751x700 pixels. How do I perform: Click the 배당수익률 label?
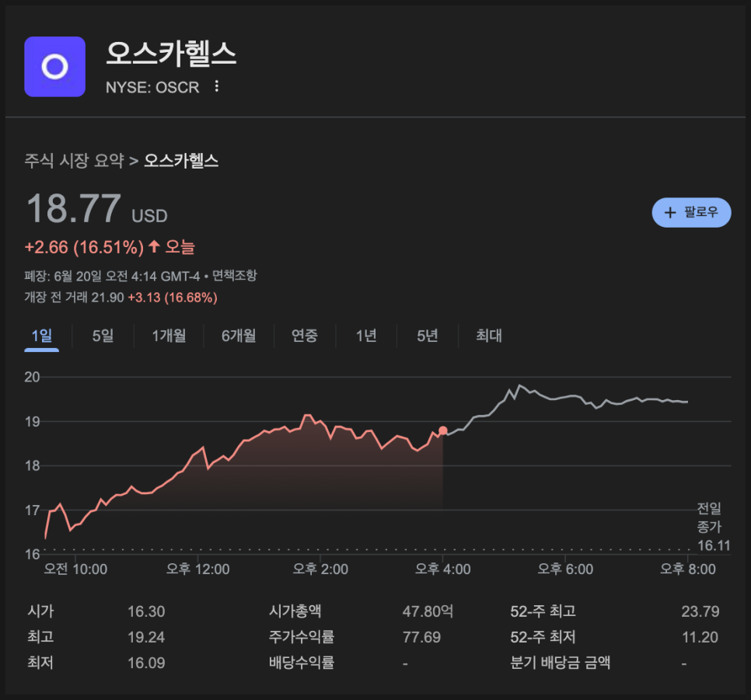[x=302, y=663]
